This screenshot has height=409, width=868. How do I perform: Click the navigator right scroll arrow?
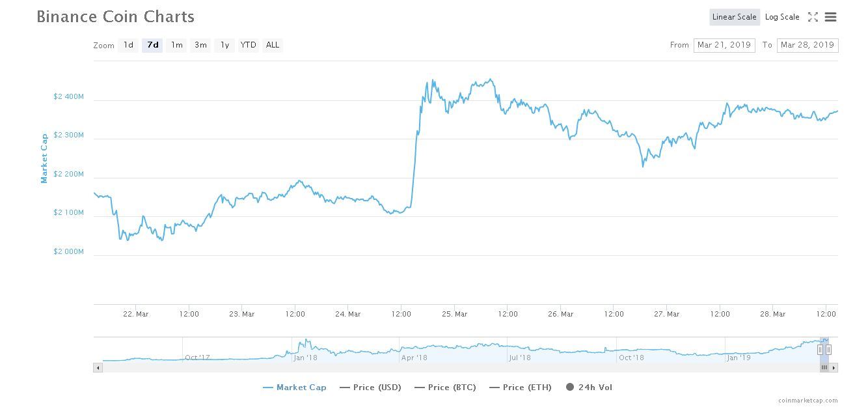(834, 368)
